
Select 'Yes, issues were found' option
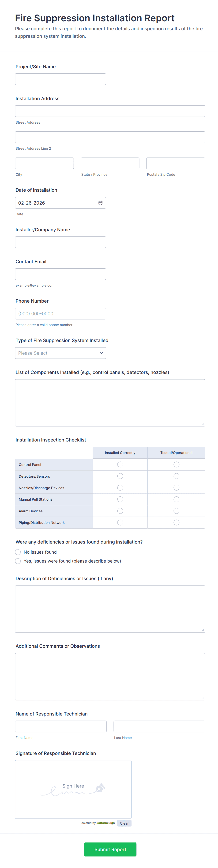click(18, 561)
